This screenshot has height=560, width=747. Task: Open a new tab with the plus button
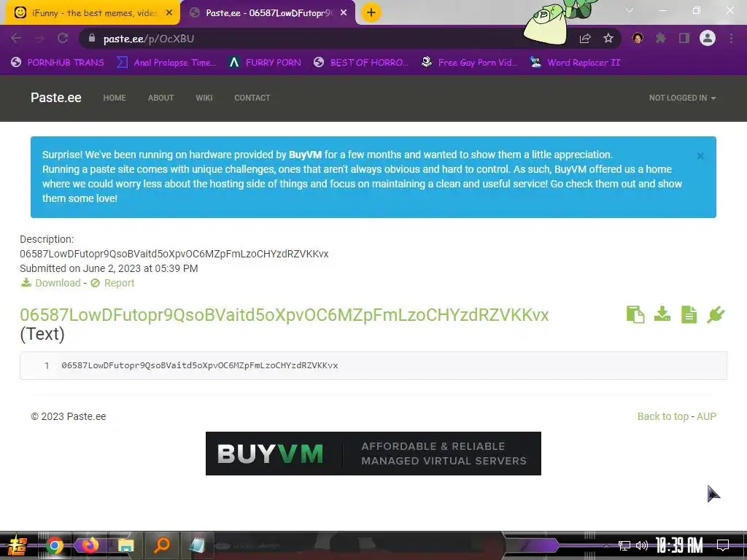pyautogui.click(x=371, y=12)
